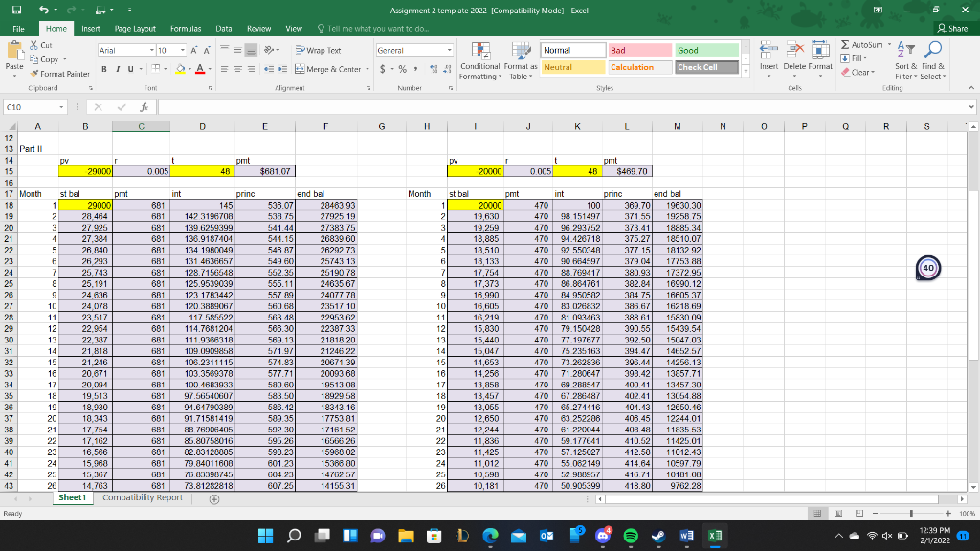Apply the percent style format
Image resolution: width=980 pixels, height=551 pixels.
(x=403, y=68)
